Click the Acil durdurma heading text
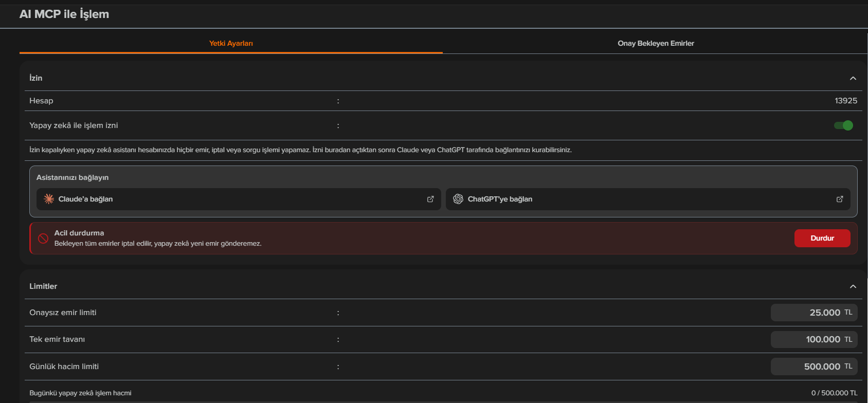This screenshot has width=868, height=403. [x=79, y=233]
